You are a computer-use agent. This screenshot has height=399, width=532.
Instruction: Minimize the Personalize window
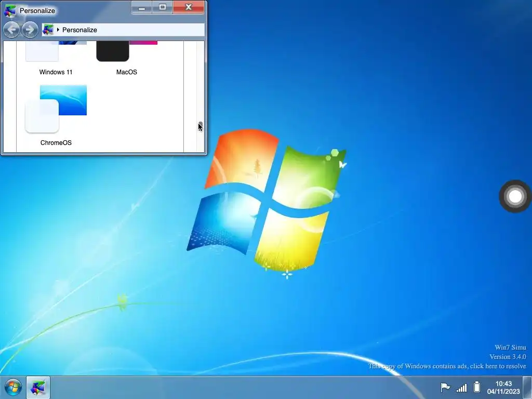[142, 7]
